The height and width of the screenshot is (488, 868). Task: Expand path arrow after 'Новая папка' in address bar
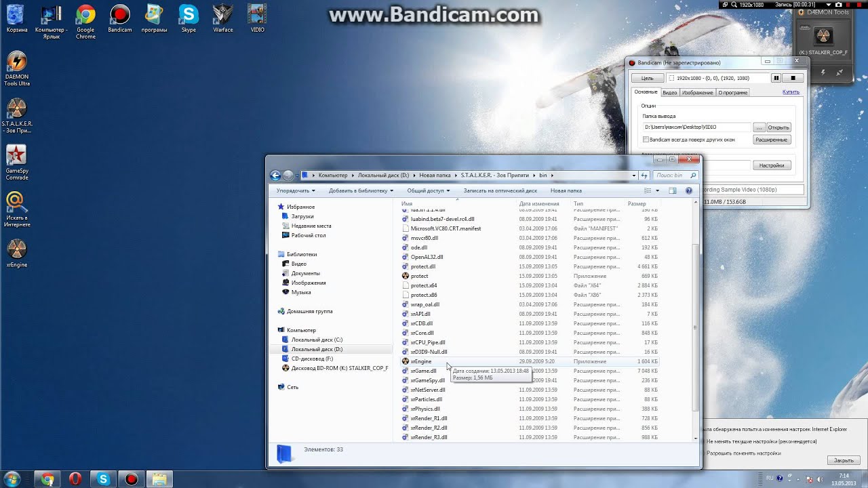456,175
